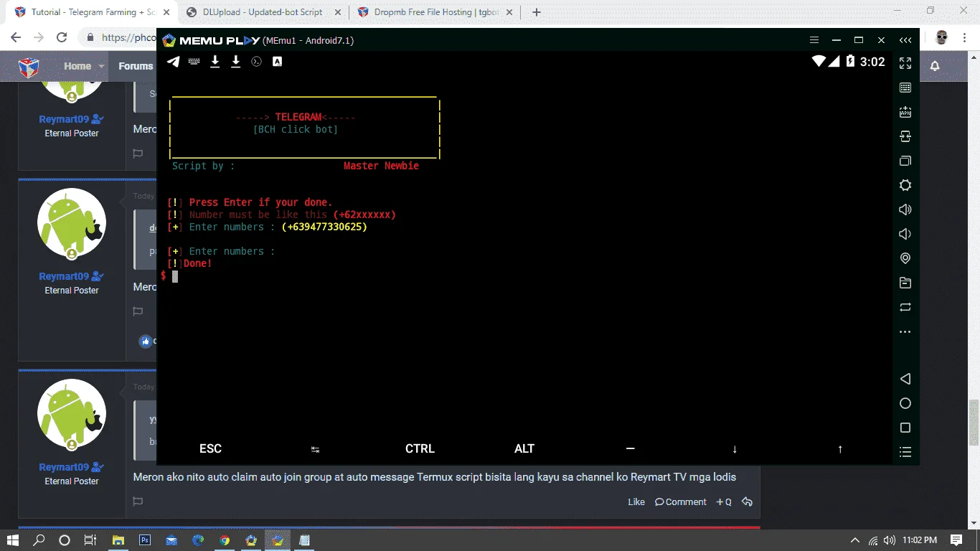Image resolution: width=980 pixels, height=551 pixels.
Task: Tap the battery charging icon in Android status bar
Action: [x=850, y=62]
